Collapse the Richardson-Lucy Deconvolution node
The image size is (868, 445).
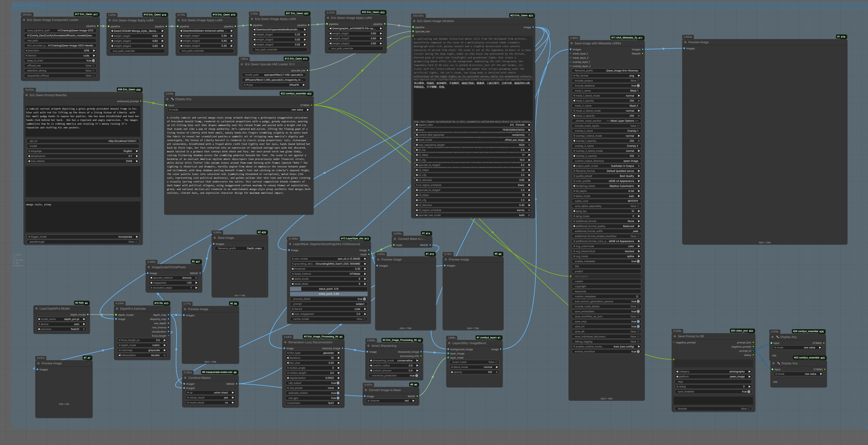[x=285, y=342]
